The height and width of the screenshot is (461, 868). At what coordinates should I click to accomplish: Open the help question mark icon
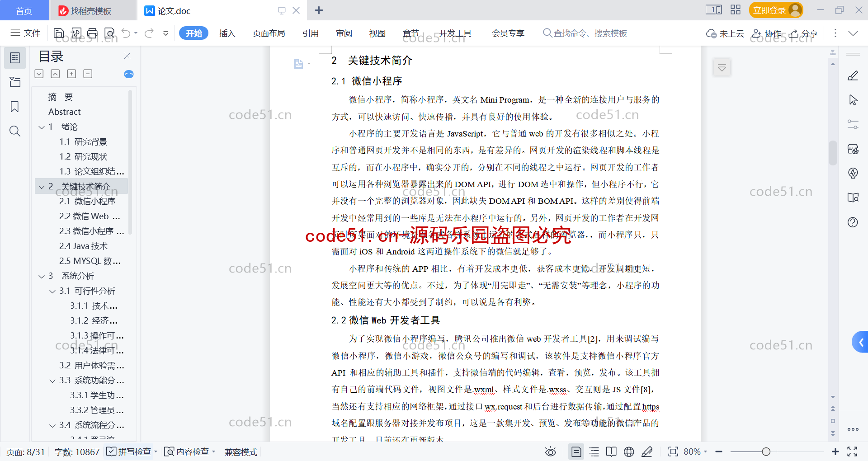pyautogui.click(x=853, y=222)
